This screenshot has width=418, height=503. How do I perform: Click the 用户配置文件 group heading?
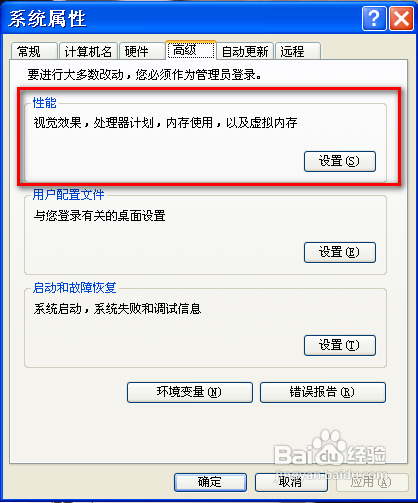[68, 195]
